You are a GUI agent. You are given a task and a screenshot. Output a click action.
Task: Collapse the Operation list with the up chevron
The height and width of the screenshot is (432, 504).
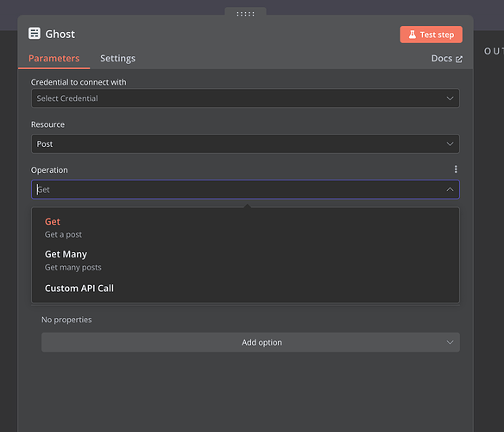coord(450,189)
